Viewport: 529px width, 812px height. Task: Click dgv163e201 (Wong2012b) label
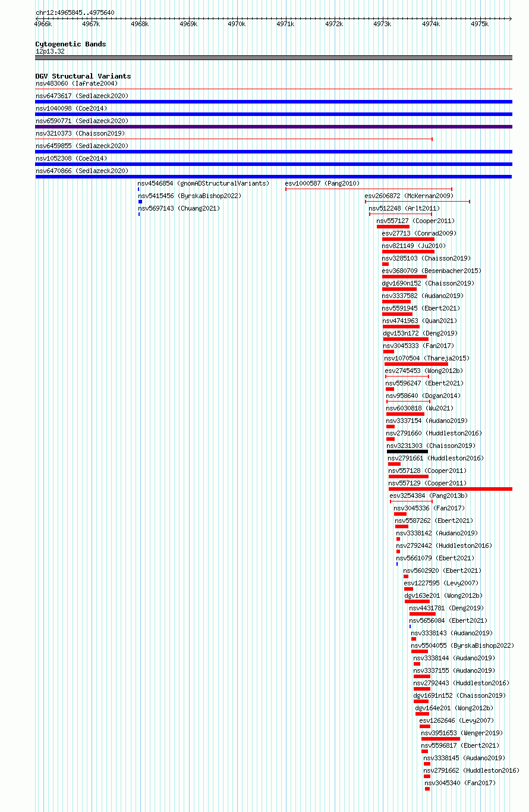pos(443,595)
